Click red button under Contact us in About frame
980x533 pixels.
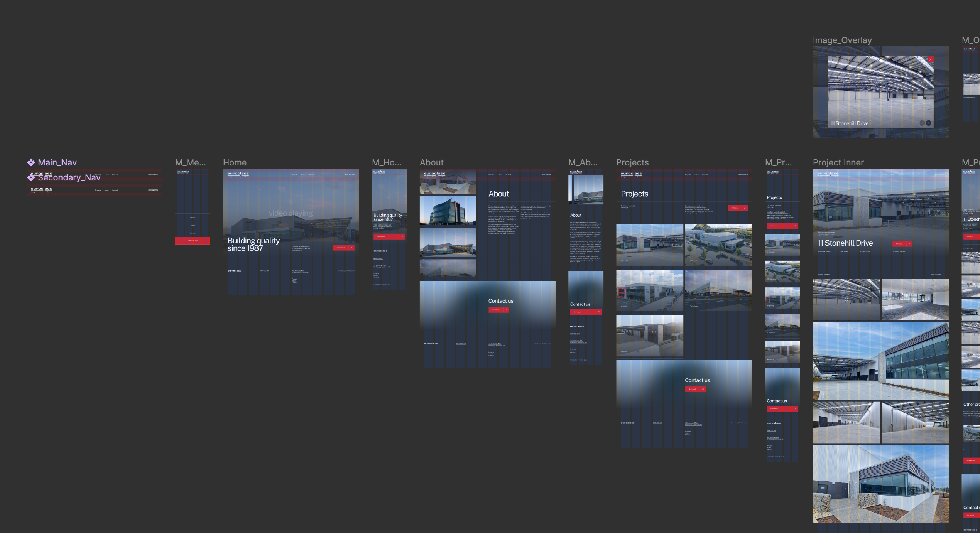[x=498, y=310]
